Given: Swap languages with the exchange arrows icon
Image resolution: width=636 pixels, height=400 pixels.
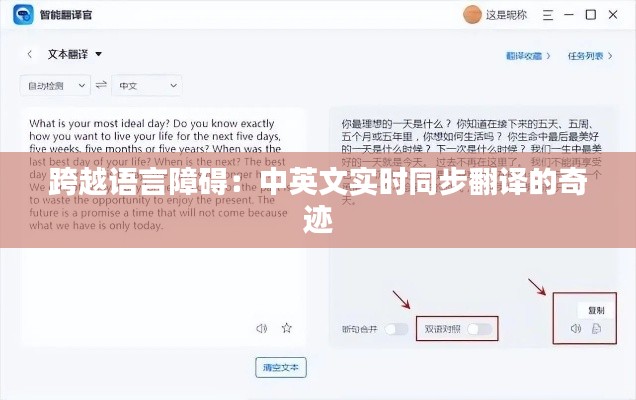Looking at the screenshot, I should pyautogui.click(x=101, y=85).
